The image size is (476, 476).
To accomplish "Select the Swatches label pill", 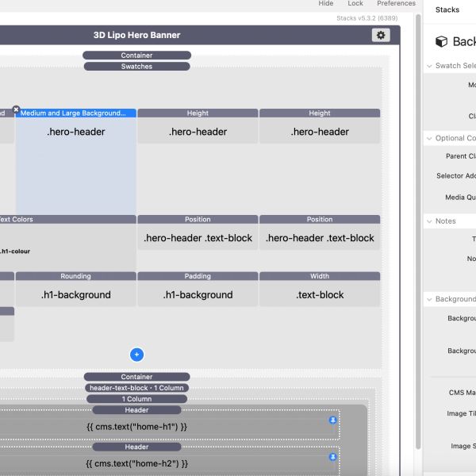I will 136,67.
